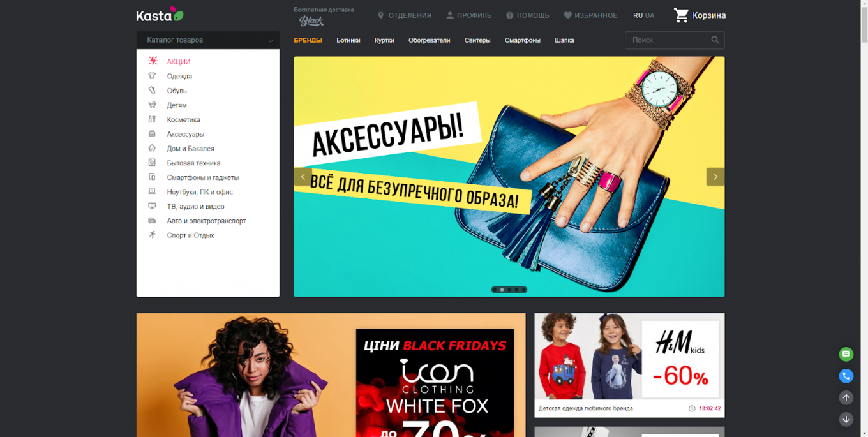Go back with left carousel arrow
Image resolution: width=868 pixels, height=437 pixels.
(303, 177)
